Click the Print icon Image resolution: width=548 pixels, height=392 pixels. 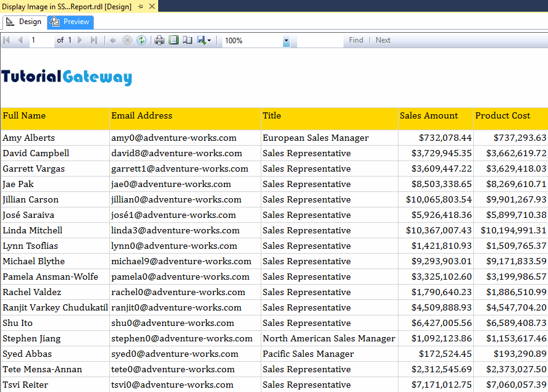(159, 40)
